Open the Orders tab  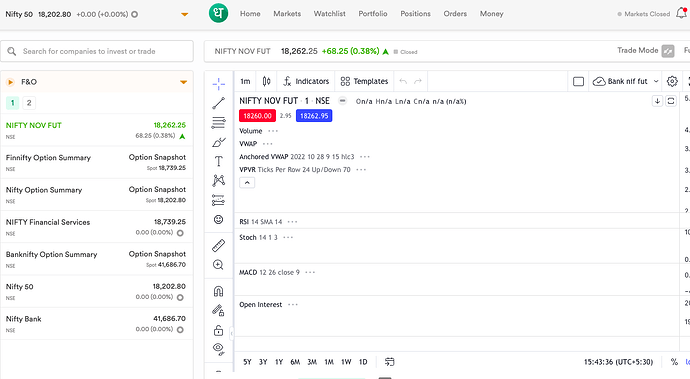tap(455, 14)
